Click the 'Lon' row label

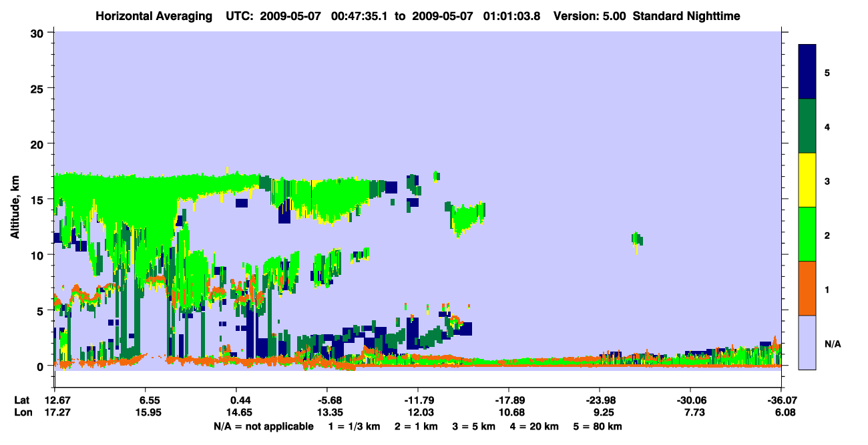pyautogui.click(x=23, y=413)
